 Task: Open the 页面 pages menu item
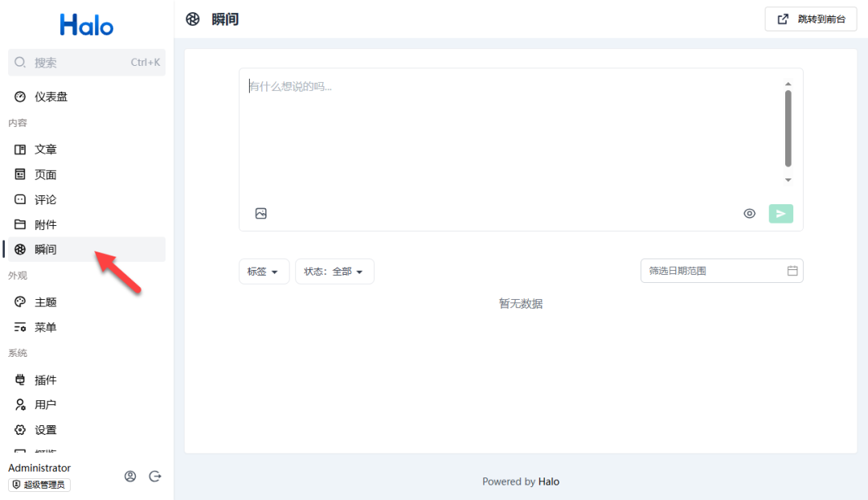[x=86, y=174]
